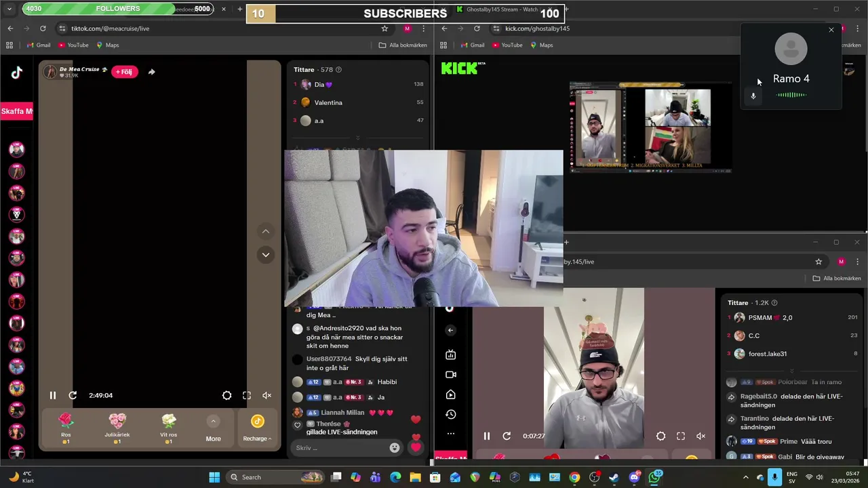868x488 pixels.
Task: Expand More gifts in left stream
Action: [x=213, y=428]
